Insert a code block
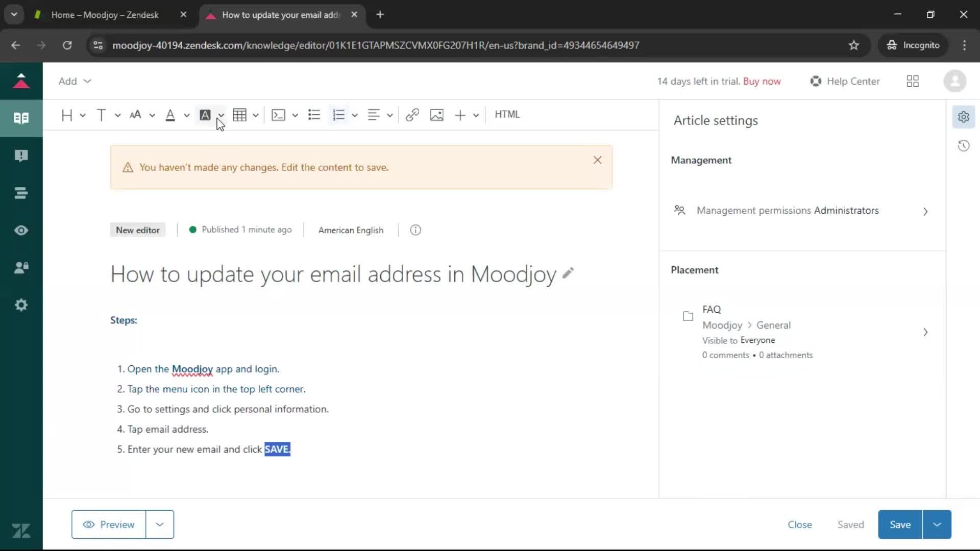 278,115
